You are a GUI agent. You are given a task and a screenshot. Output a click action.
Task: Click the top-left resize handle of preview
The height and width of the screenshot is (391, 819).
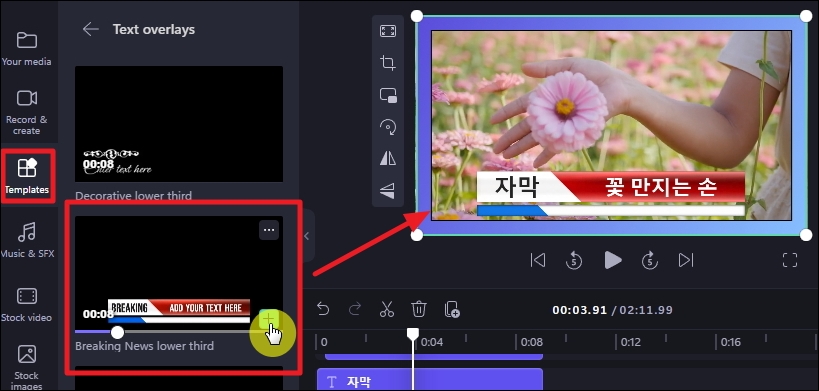click(x=417, y=16)
